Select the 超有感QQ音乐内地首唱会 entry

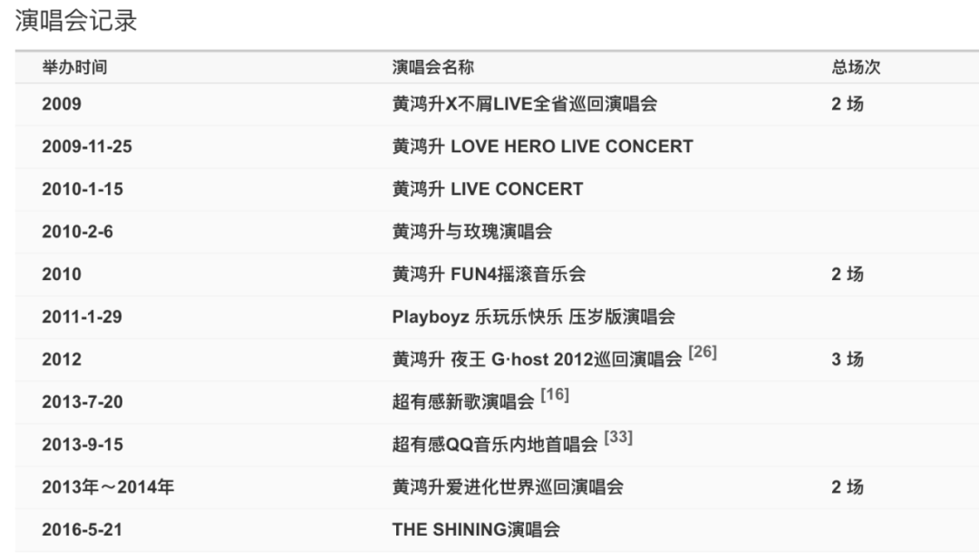pyautogui.click(x=494, y=445)
